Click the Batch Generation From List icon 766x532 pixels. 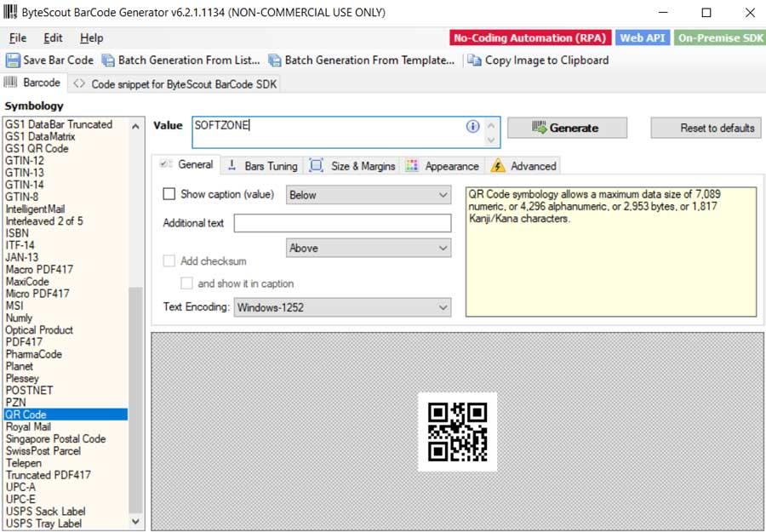108,60
